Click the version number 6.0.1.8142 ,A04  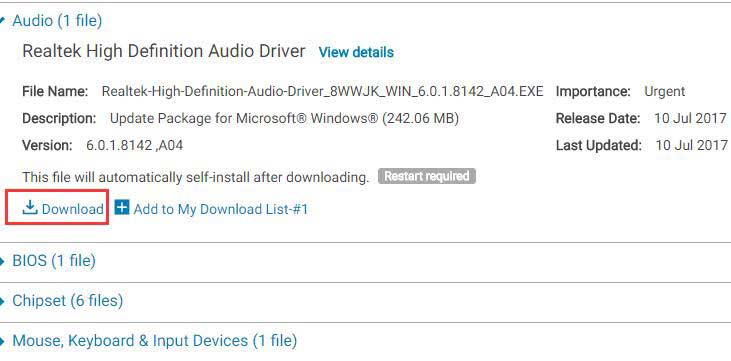pos(135,146)
